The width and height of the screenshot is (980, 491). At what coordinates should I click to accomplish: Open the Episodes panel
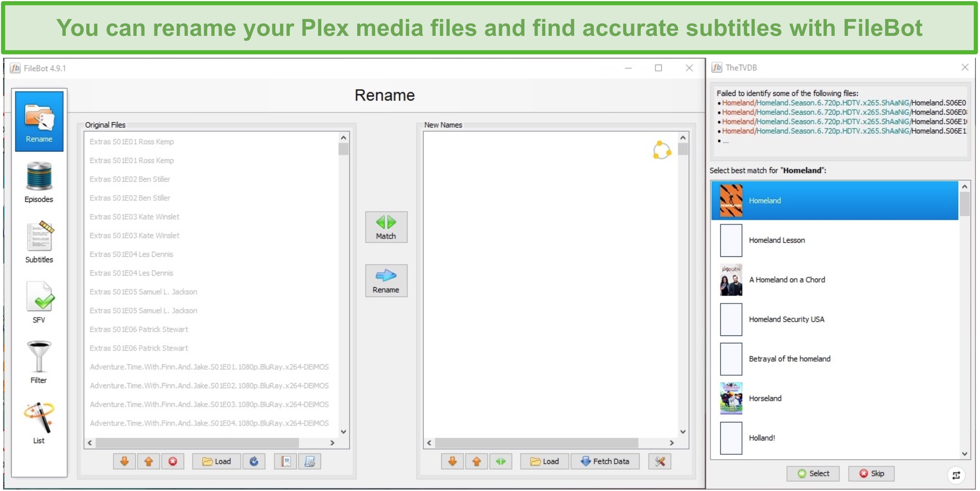[x=39, y=182]
